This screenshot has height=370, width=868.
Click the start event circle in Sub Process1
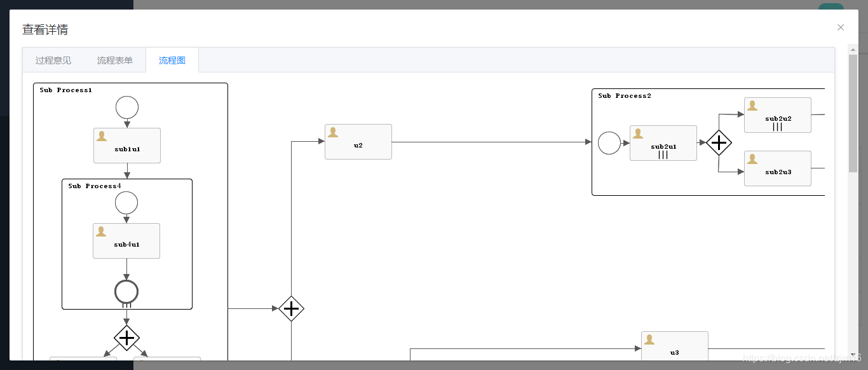[127, 107]
